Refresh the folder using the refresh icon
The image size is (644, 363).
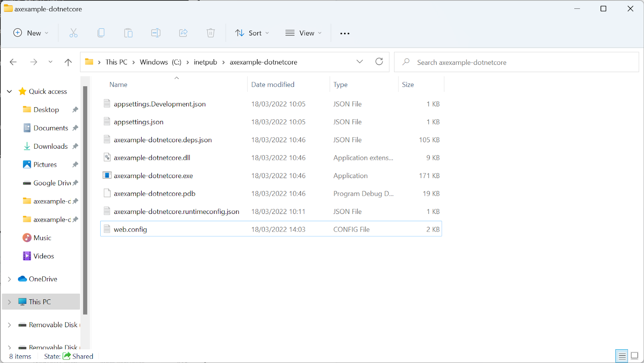tap(379, 62)
